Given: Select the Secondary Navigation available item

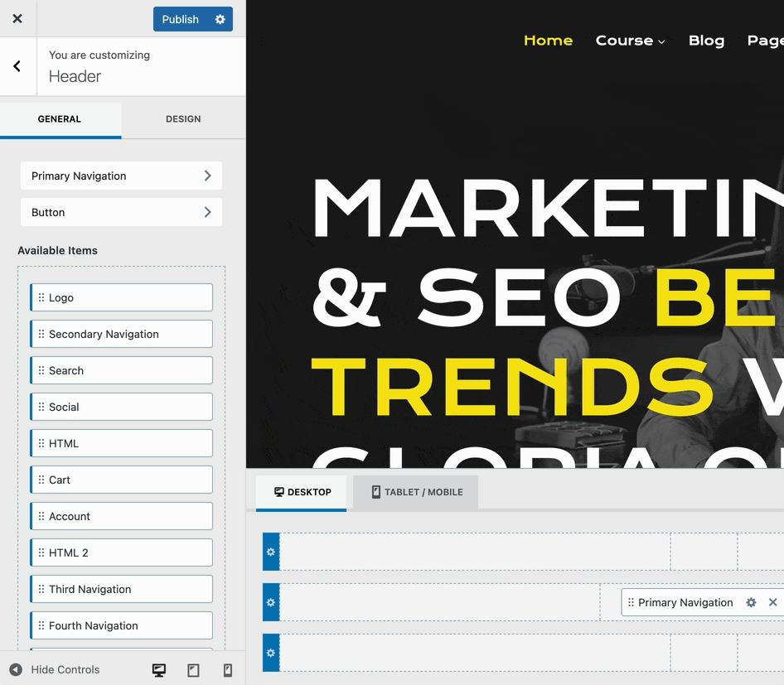Looking at the screenshot, I should tap(121, 334).
